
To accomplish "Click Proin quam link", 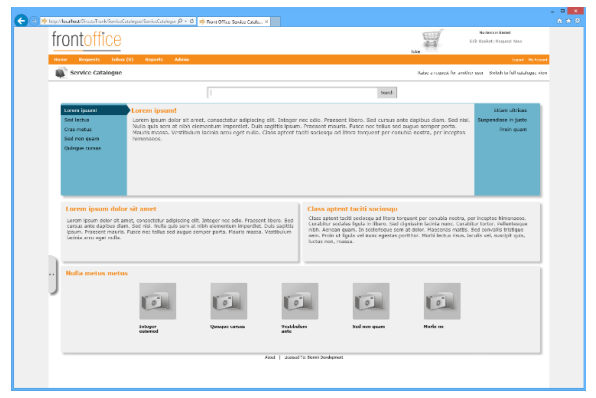I will (x=513, y=130).
